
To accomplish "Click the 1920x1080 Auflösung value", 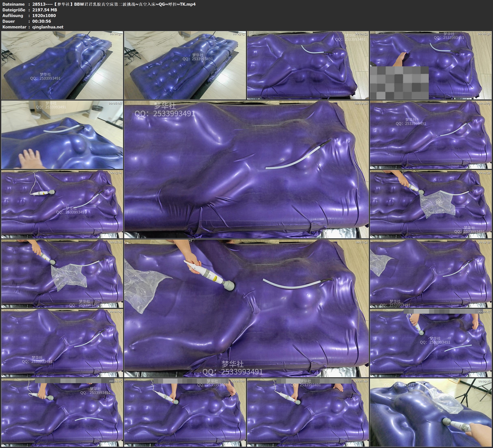I will pos(44,15).
